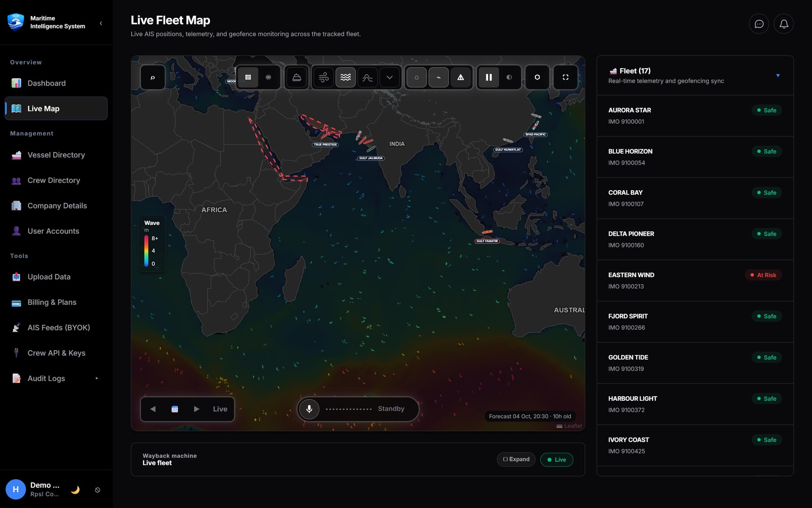Click the microphone voice command button
Image resolution: width=812 pixels, height=508 pixels.
point(309,409)
